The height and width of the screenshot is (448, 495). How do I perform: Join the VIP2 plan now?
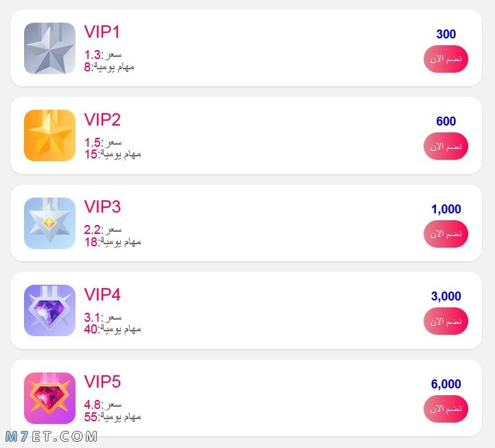point(446,146)
